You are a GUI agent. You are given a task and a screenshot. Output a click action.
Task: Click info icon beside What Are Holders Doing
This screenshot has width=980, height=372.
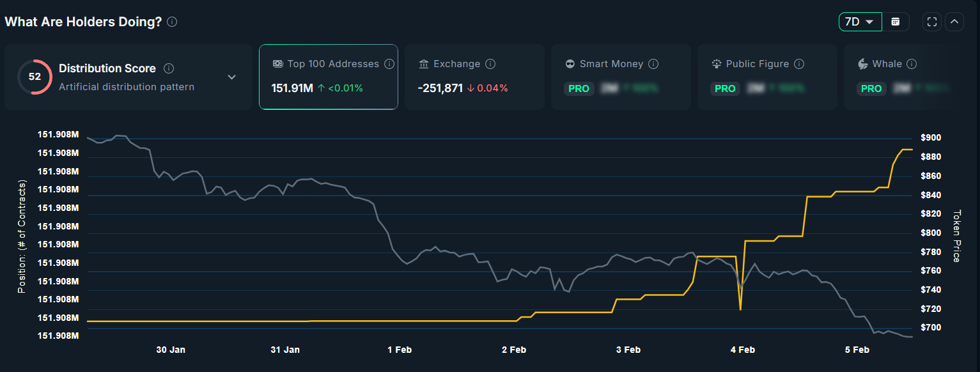[x=172, y=22]
